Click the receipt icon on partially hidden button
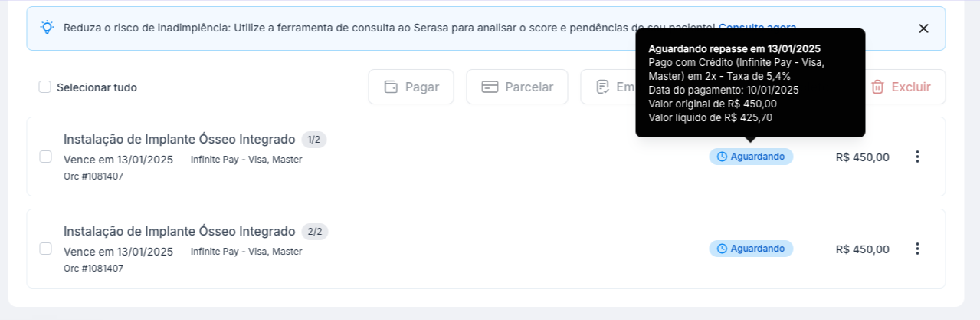980x320 pixels. coord(603,87)
